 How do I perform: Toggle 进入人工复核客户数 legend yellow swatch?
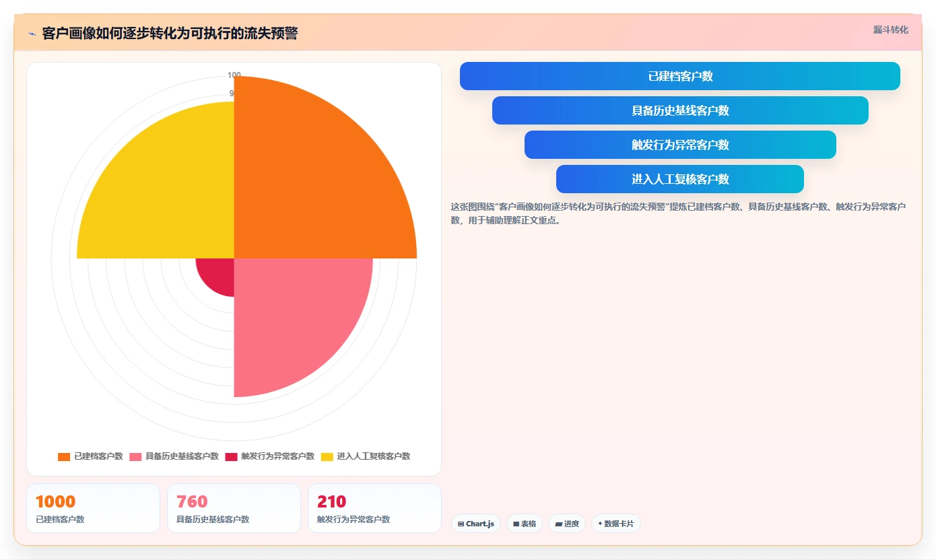click(327, 456)
